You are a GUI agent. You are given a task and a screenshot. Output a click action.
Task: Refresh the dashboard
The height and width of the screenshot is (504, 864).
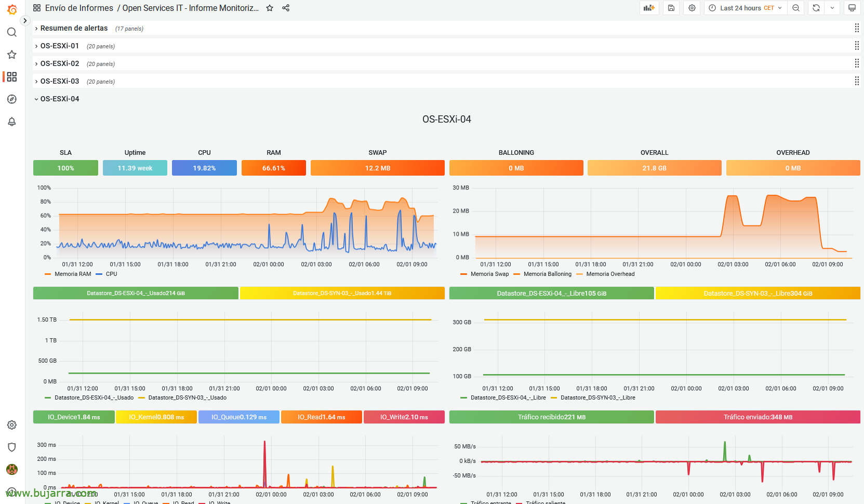[x=816, y=8]
